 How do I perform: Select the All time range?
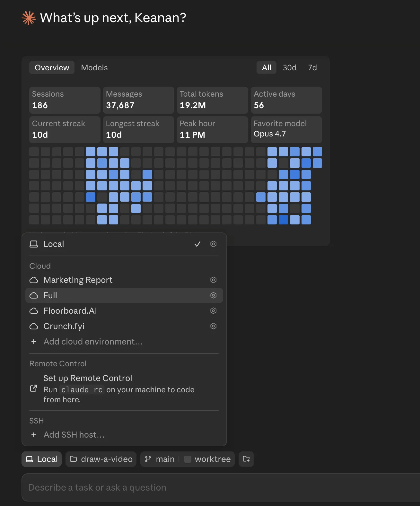(267, 68)
